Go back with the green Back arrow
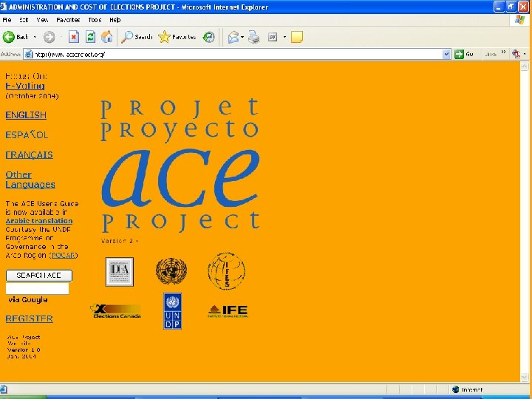Viewport: 532px width, 399px height. [16, 37]
